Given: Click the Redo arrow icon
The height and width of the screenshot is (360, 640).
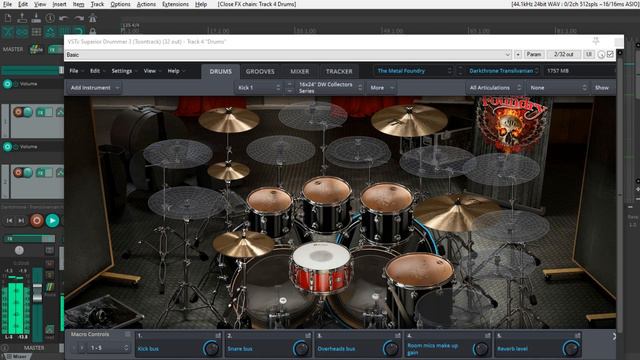Looking at the screenshot, I should 79,18.
